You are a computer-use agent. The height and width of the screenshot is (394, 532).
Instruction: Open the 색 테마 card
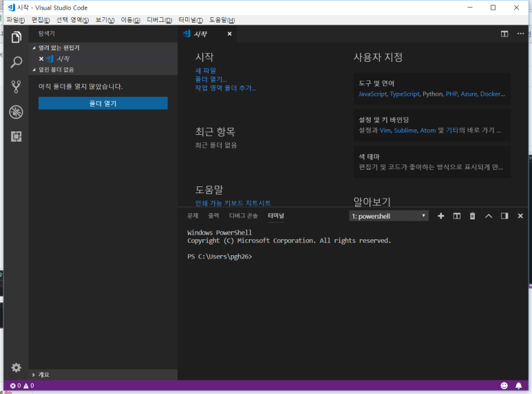pos(432,162)
